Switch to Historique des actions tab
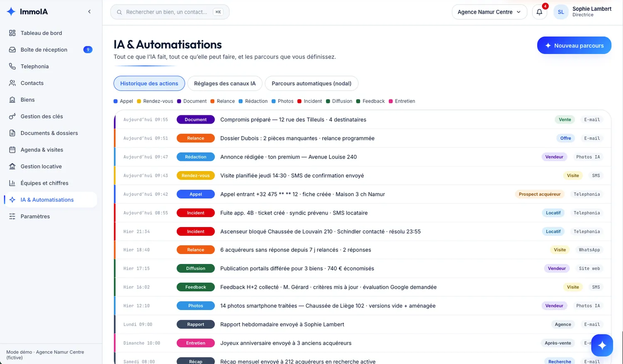 point(149,83)
